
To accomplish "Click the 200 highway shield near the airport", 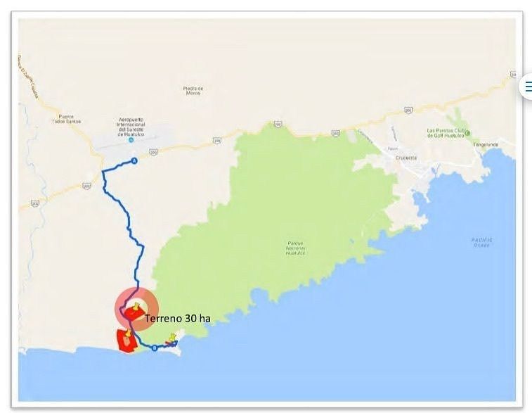I will point(153,152).
